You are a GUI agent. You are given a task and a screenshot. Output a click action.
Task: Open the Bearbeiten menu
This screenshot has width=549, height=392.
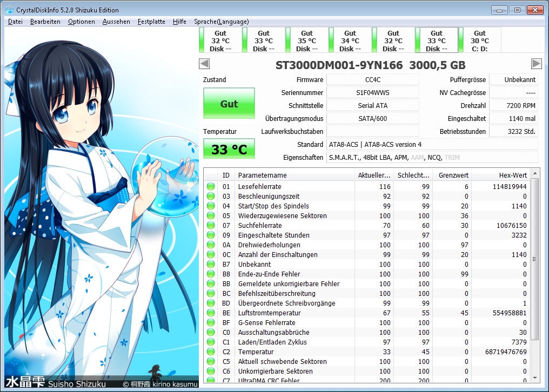click(45, 22)
